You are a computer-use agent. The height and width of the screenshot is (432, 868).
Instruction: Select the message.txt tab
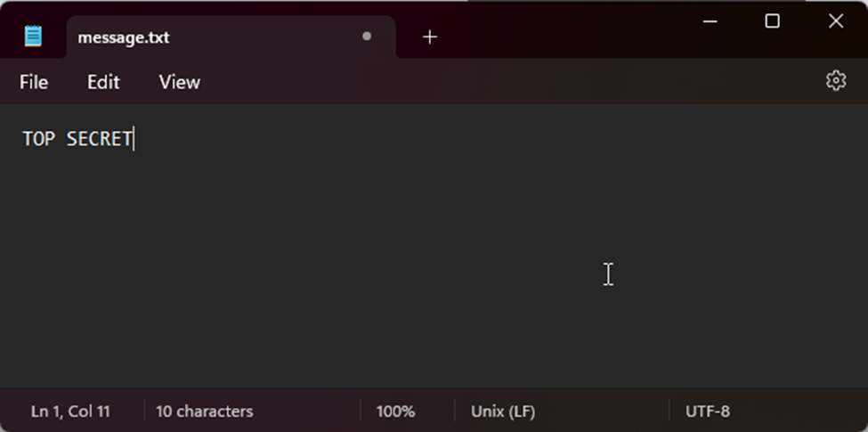pyautogui.click(x=178, y=37)
